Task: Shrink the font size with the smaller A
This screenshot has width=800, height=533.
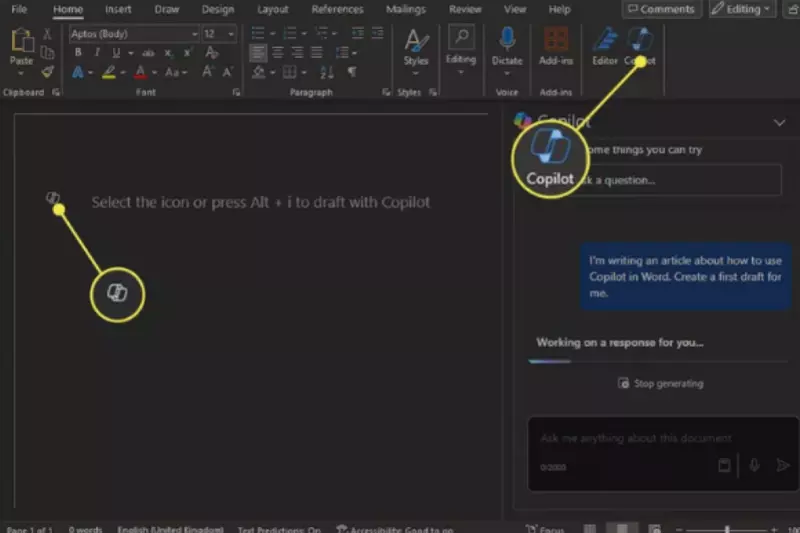Action: click(x=228, y=72)
